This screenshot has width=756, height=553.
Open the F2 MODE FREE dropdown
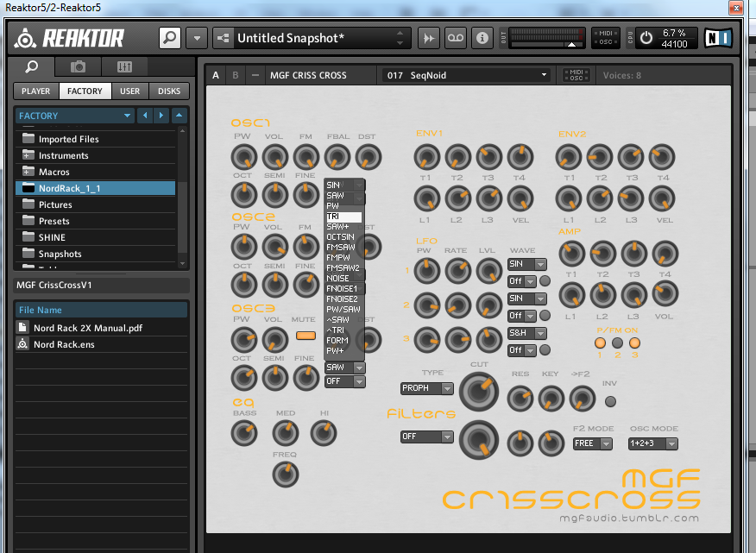click(593, 443)
